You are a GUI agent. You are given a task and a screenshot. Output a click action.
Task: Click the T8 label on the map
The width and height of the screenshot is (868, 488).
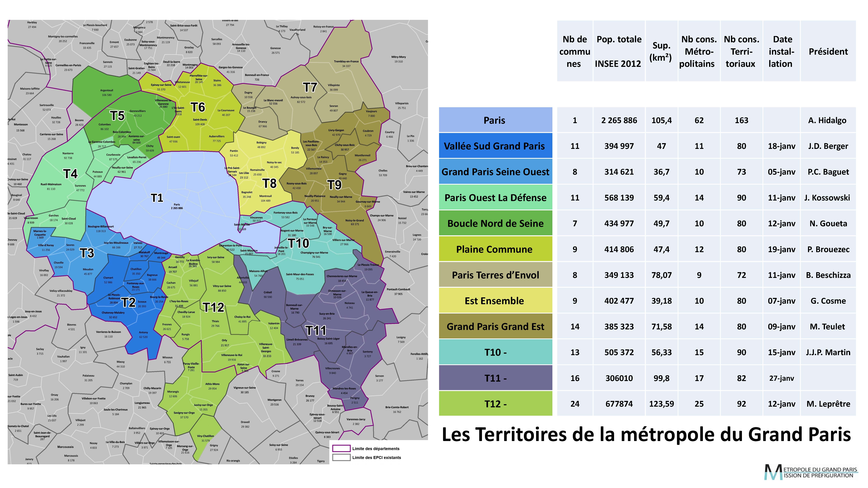point(270,183)
